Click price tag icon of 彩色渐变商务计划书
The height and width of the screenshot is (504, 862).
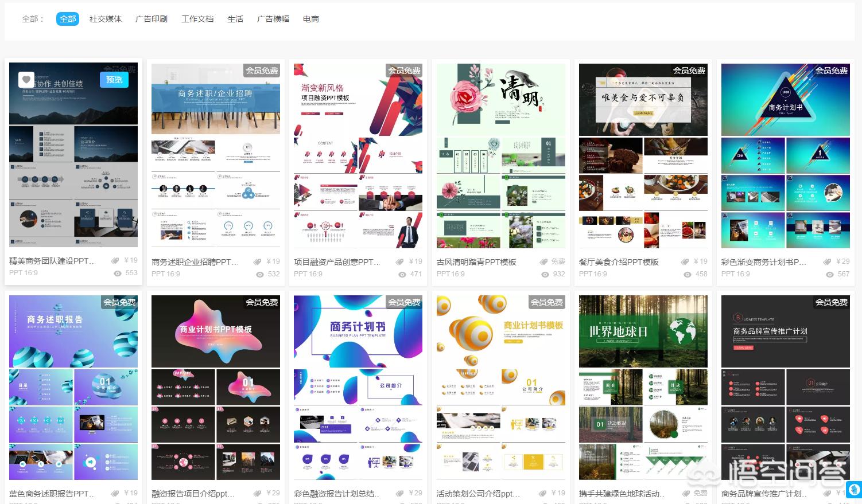[828, 262]
